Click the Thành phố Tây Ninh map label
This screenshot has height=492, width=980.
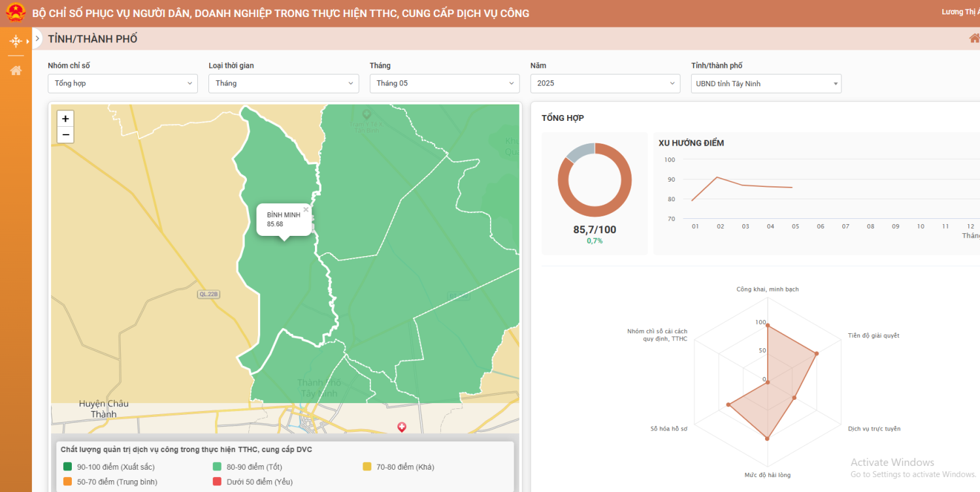pyautogui.click(x=319, y=388)
